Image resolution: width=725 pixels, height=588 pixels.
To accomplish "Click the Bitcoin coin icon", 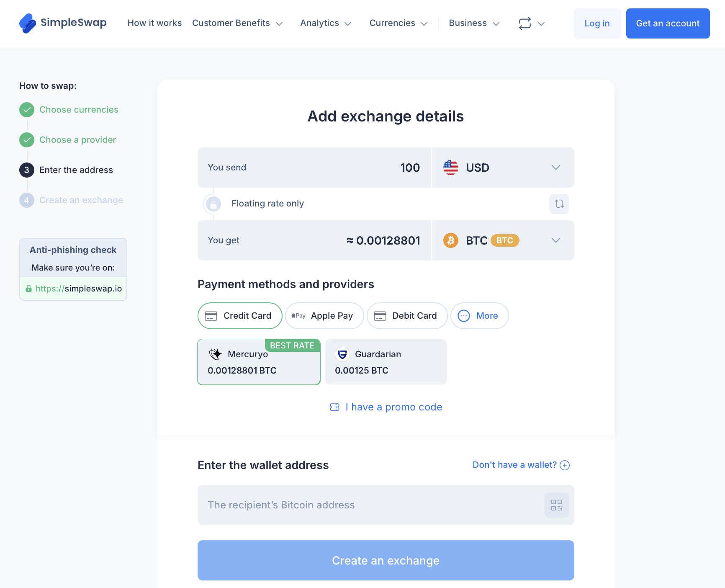I will click(x=451, y=240).
